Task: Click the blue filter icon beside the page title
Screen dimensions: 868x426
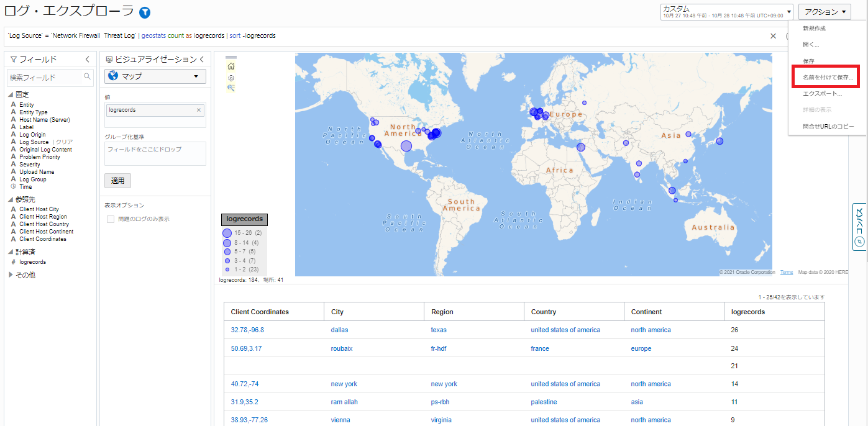Action: pyautogui.click(x=145, y=12)
